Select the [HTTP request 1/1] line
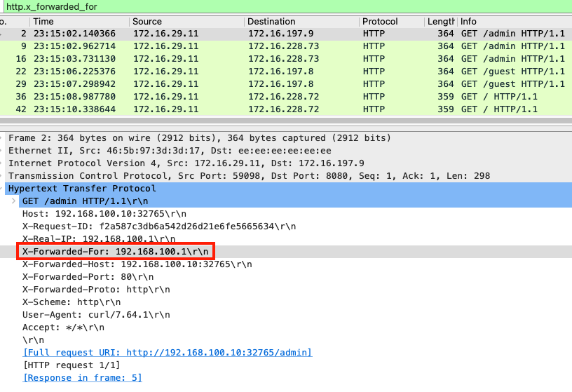Screen dimensions: 572x392 [71, 365]
